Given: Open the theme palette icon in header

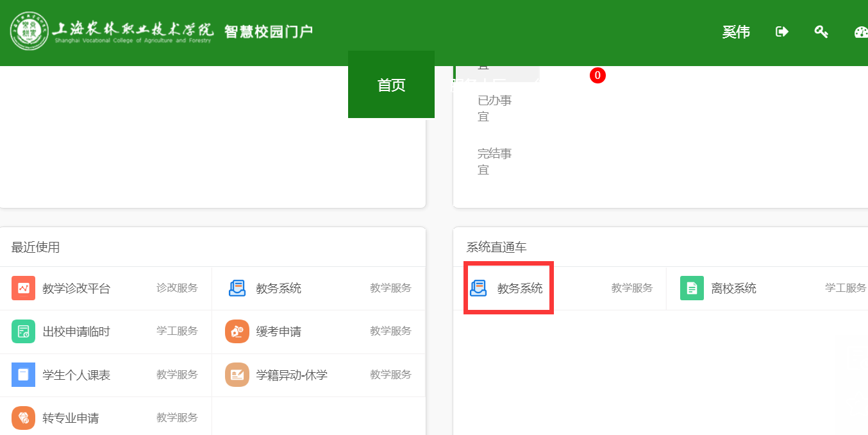Looking at the screenshot, I should pyautogui.click(x=861, y=32).
